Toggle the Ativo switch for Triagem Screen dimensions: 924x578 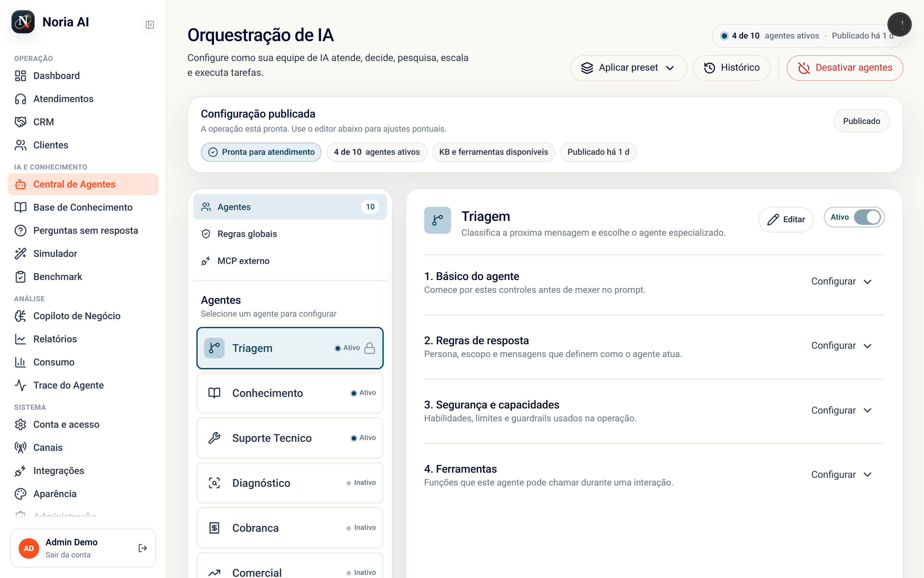pyautogui.click(x=868, y=217)
